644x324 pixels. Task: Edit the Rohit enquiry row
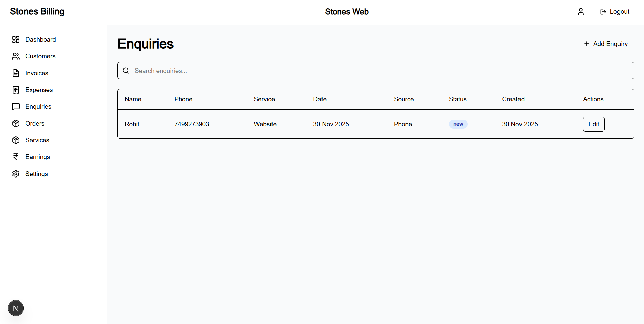[593, 124]
